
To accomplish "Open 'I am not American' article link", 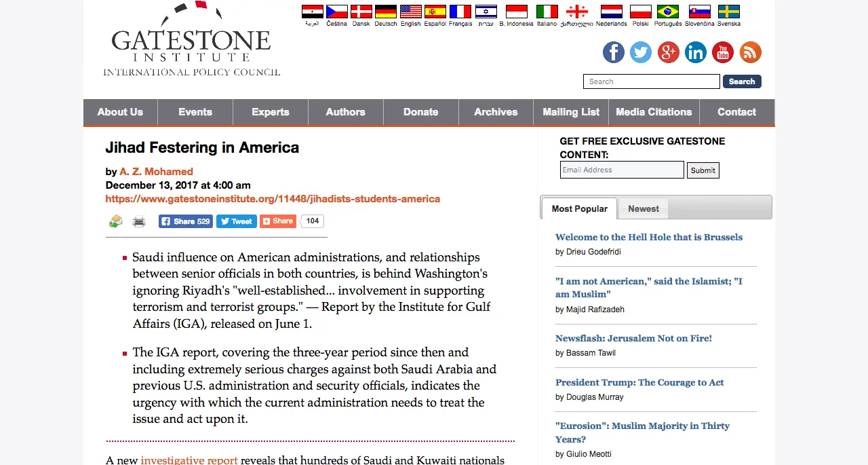I will pyautogui.click(x=649, y=287).
